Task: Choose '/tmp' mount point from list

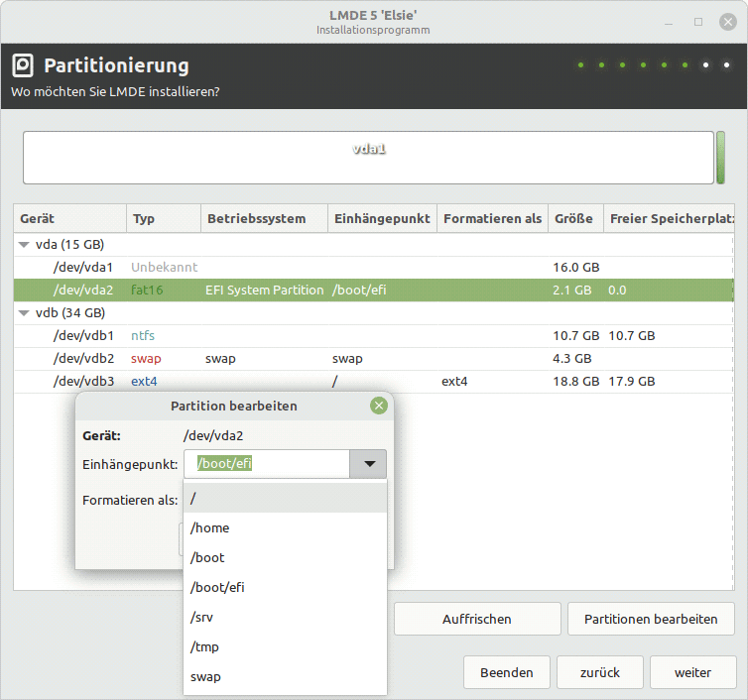Action: (285, 647)
